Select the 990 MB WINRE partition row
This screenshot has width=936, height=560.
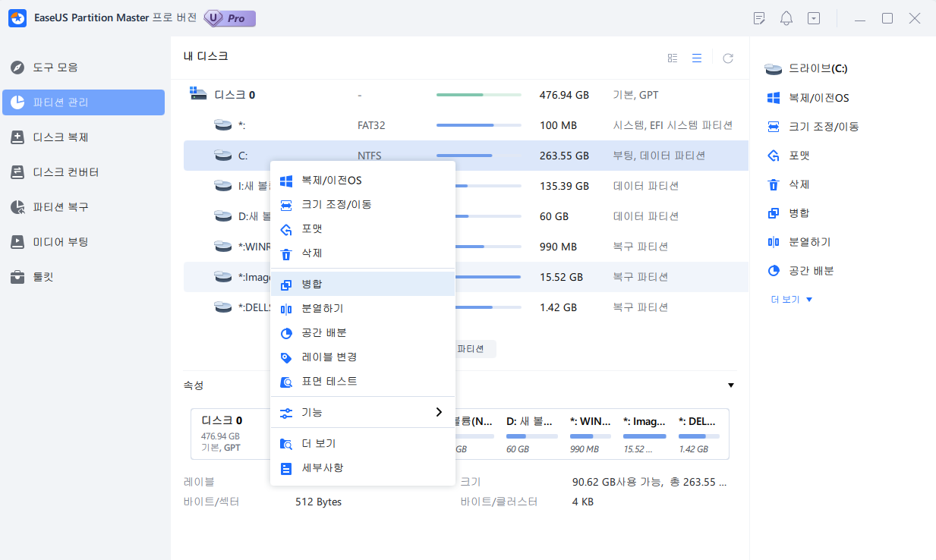pos(465,247)
